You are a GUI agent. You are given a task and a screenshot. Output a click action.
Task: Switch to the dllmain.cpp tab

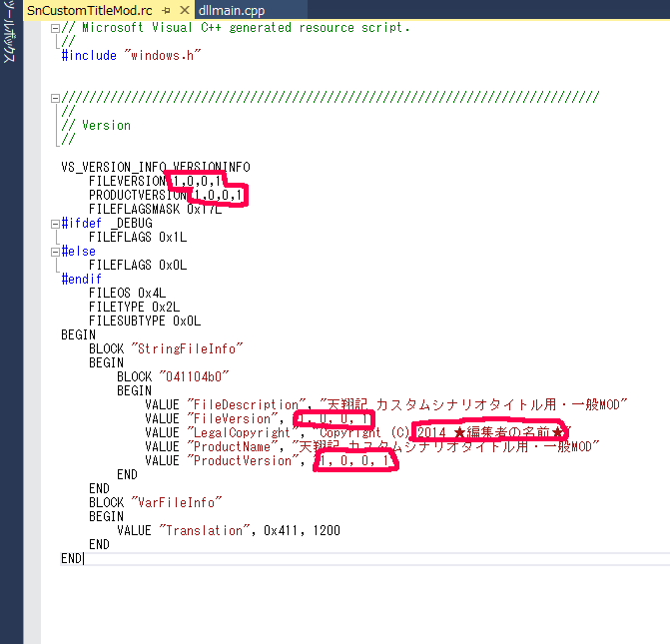(x=231, y=10)
